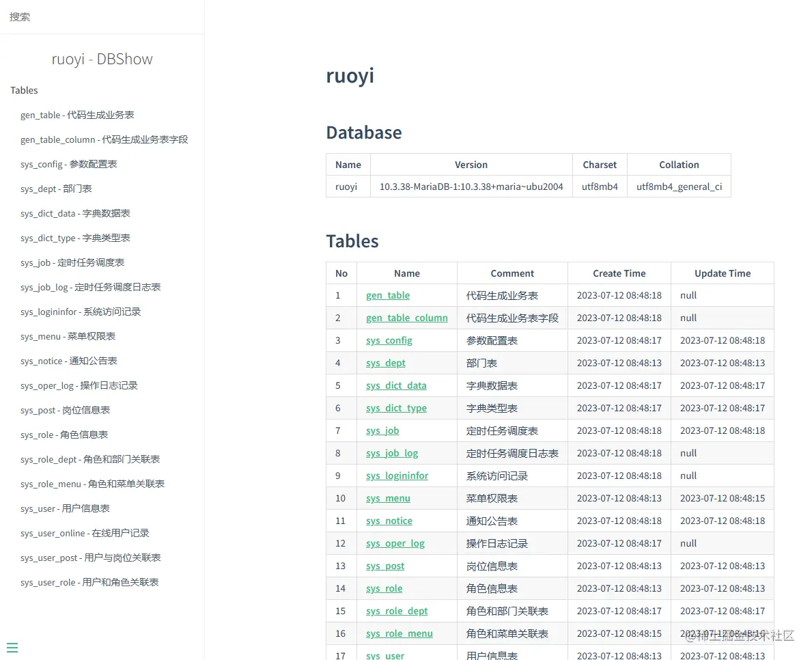Open the sys_role_menu table link
812x660 pixels.
[399, 633]
